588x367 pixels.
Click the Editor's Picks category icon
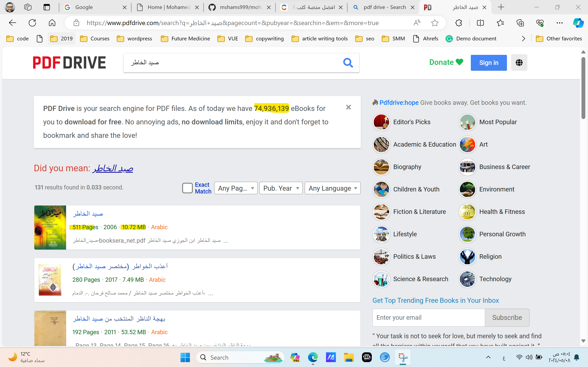click(381, 122)
